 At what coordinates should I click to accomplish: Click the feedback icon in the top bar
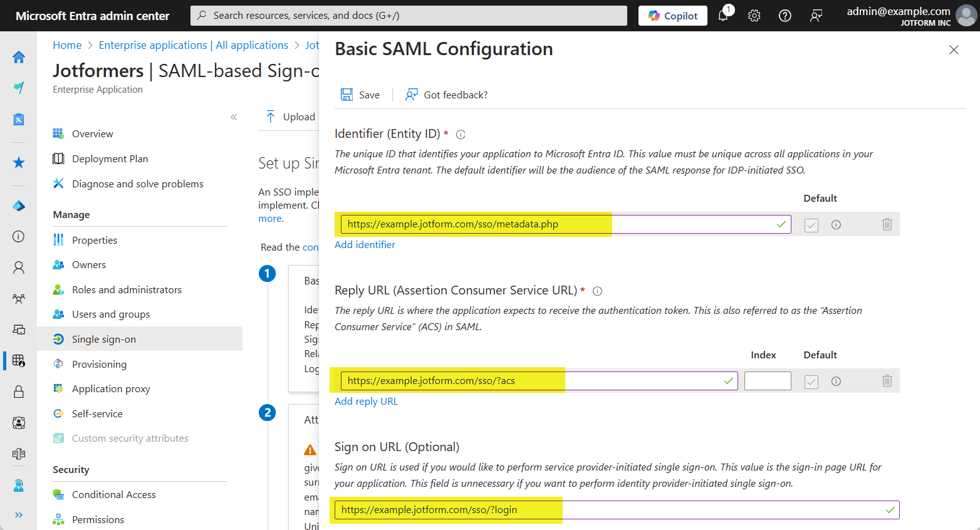pos(816,16)
